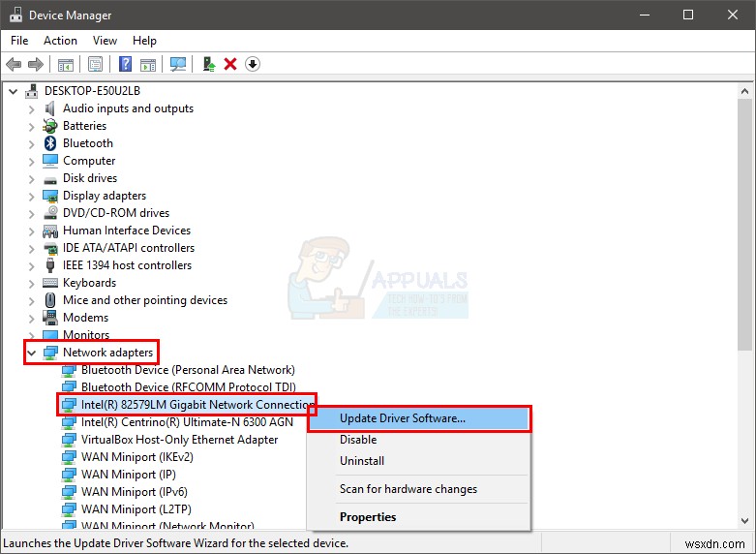Click the Human Interface Devices icon
756x554 pixels.
[x=50, y=231]
